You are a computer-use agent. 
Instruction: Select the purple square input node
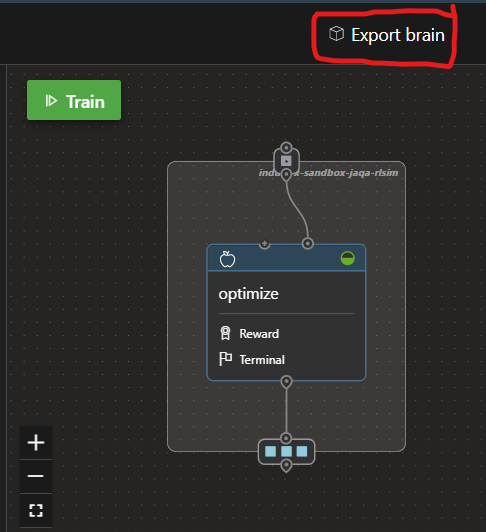tap(286, 161)
